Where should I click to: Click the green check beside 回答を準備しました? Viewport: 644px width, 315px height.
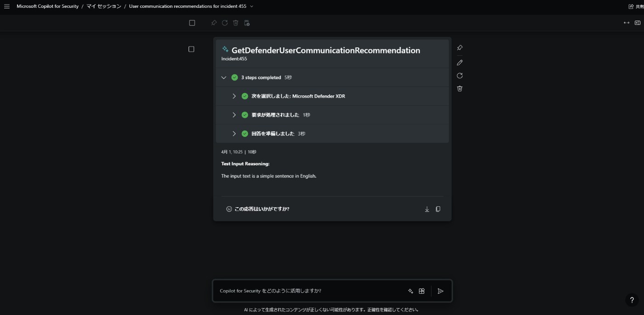pos(245,134)
